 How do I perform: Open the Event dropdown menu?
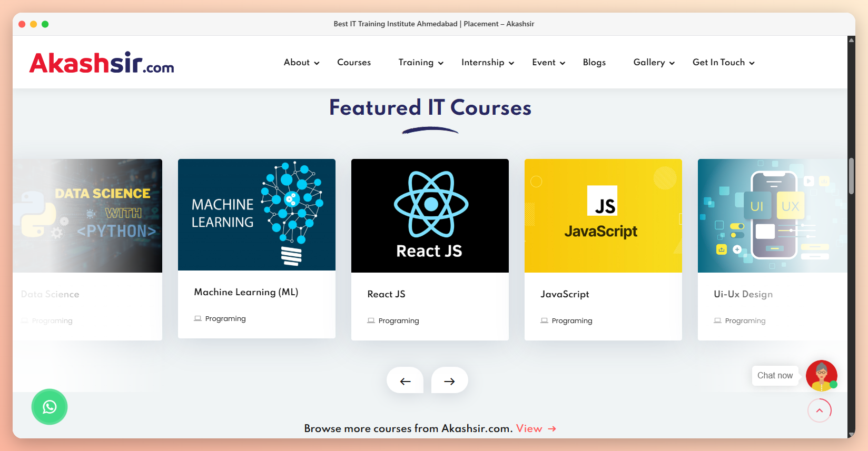tap(549, 62)
